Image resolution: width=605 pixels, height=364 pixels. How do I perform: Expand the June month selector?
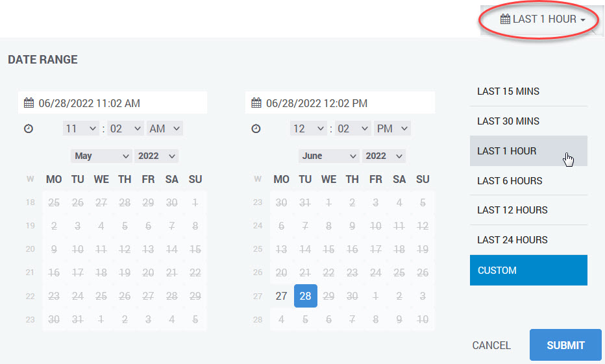(x=328, y=156)
